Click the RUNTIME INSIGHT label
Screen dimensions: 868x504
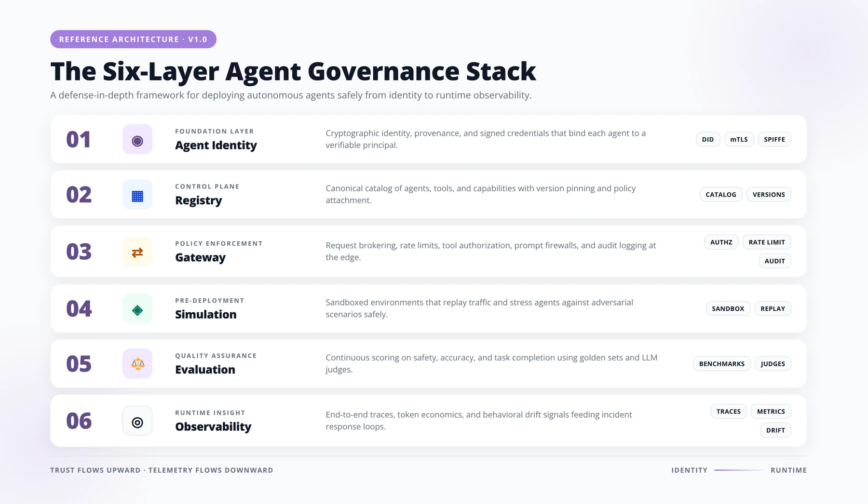click(210, 413)
